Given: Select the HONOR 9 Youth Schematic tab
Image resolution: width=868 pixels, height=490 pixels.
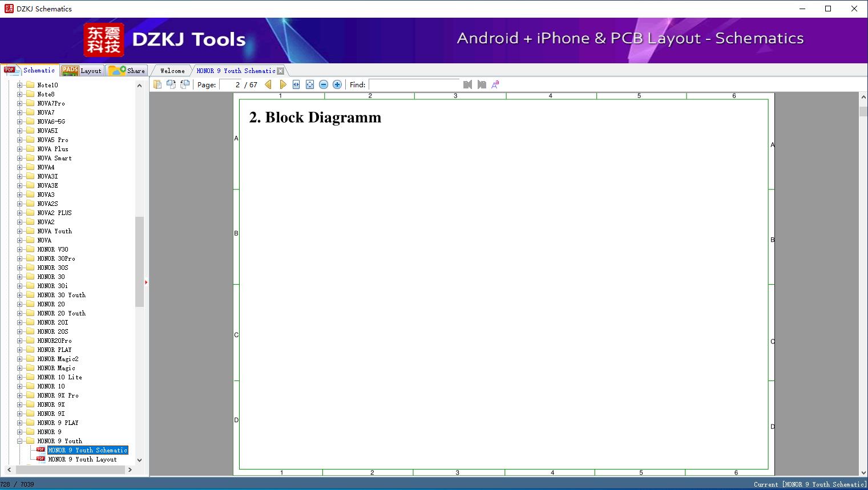Looking at the screenshot, I should (x=236, y=71).
